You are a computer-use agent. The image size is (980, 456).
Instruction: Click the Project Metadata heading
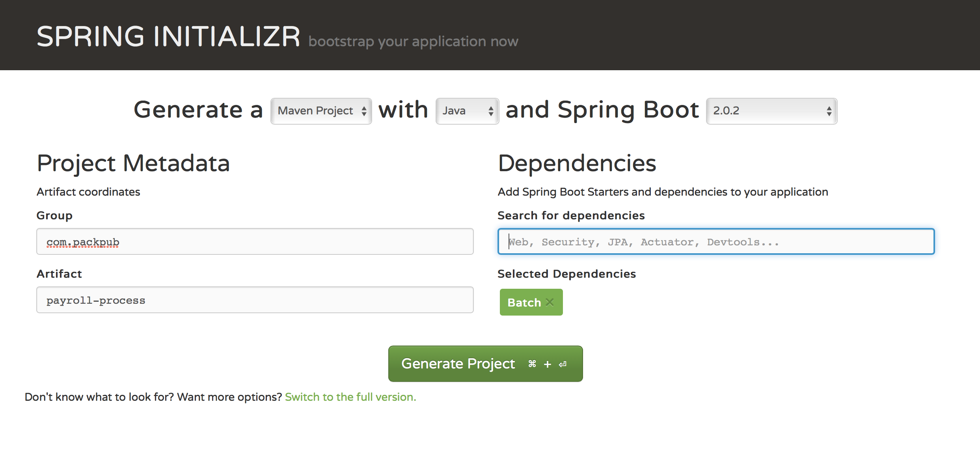click(x=133, y=163)
